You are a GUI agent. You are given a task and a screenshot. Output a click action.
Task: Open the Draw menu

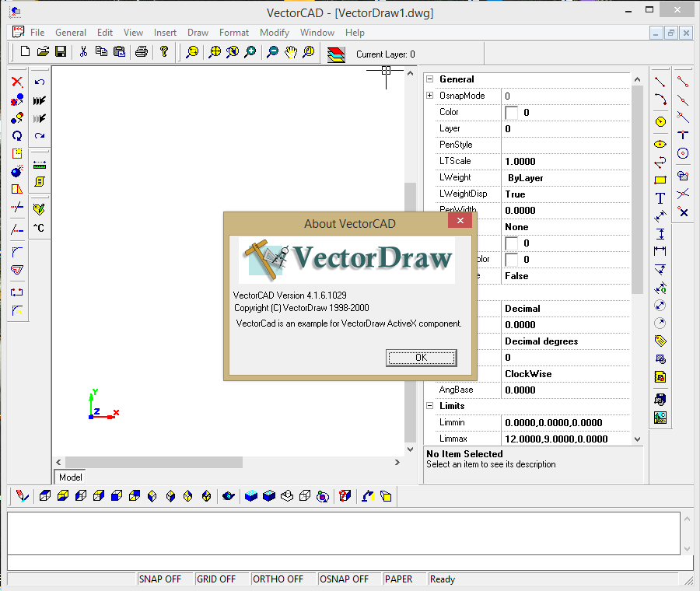[198, 33]
